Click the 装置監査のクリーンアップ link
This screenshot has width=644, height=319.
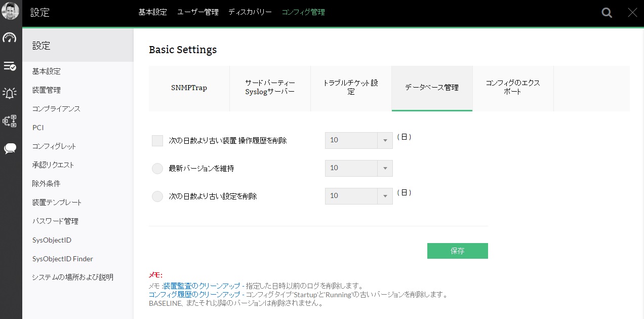pyautogui.click(x=202, y=286)
